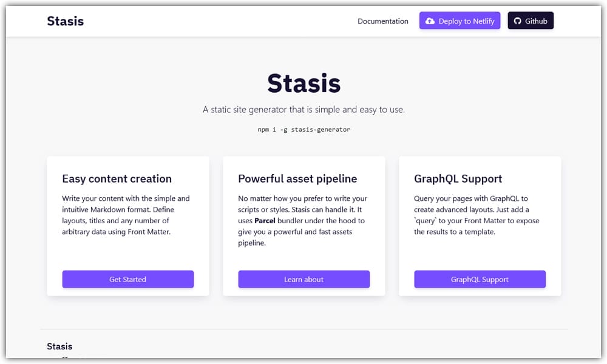Click the cloud upload icon on Deploy to Netlify
Image resolution: width=607 pixels, height=364 pixels.
click(431, 21)
